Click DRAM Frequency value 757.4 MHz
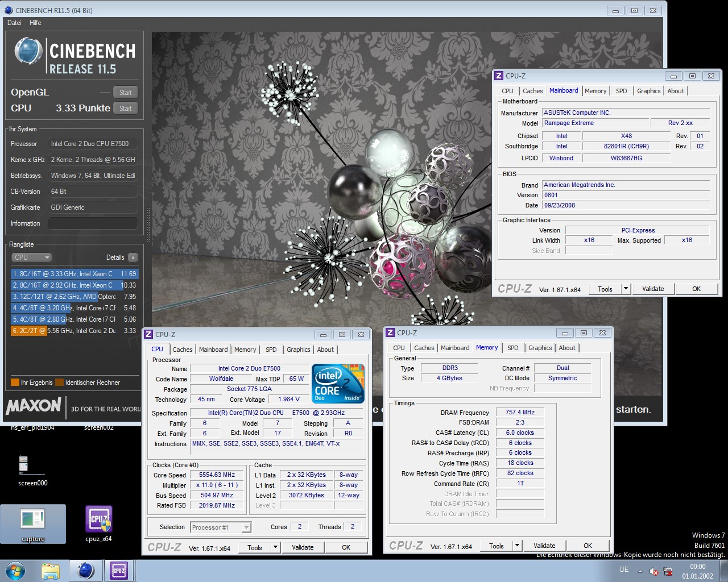This screenshot has width=728, height=582. point(520,412)
